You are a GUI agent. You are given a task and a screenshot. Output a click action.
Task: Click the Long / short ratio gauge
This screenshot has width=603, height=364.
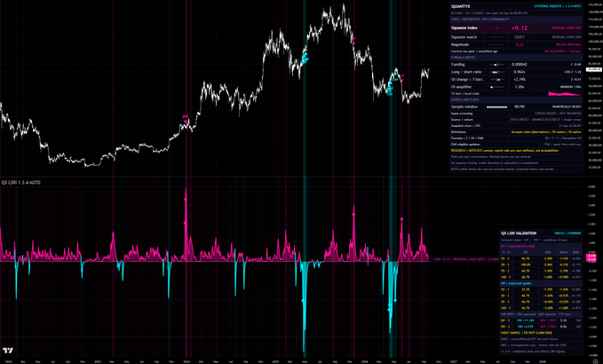(x=496, y=72)
